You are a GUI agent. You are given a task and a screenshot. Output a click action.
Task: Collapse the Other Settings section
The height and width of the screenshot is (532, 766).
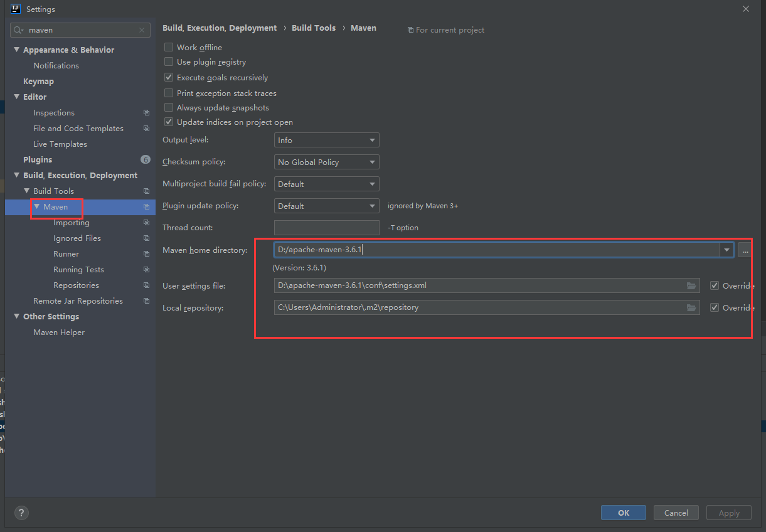[x=17, y=316]
